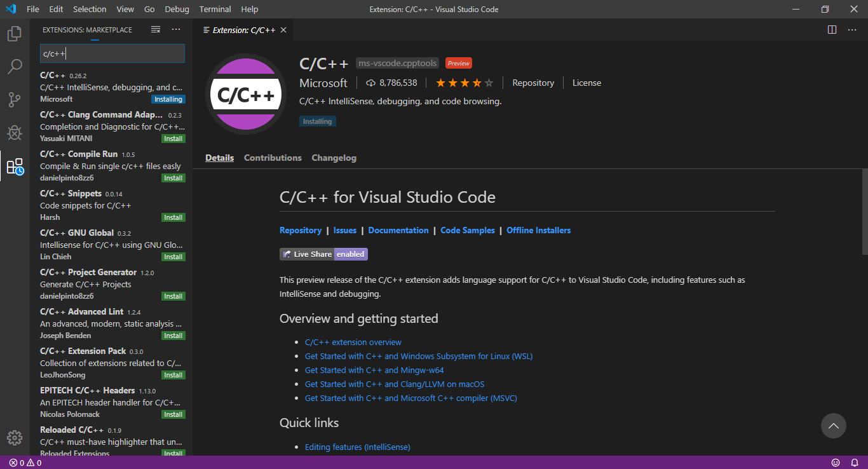The height and width of the screenshot is (469, 868).
Task: Open C/C++ extension overview link
Action: 353,342
